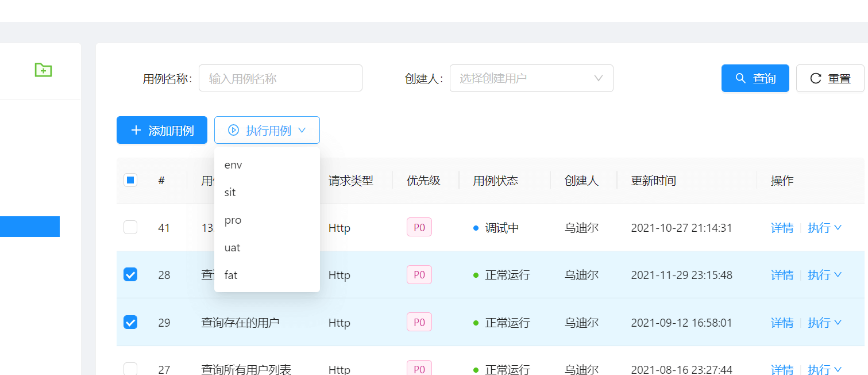Click timestamp 2021-10-27 21:14:31
The height and width of the screenshot is (375, 868).
(x=682, y=228)
